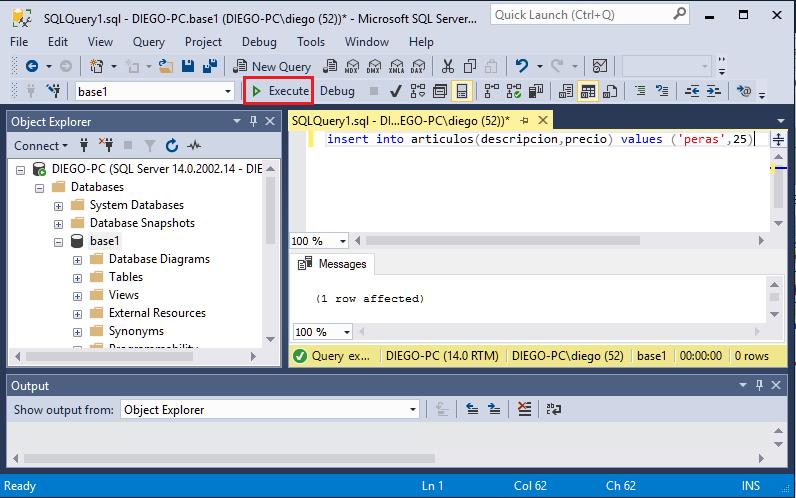This screenshot has height=498, width=796.
Task: Open an Analysis Services XMLA Query
Action: (396, 66)
